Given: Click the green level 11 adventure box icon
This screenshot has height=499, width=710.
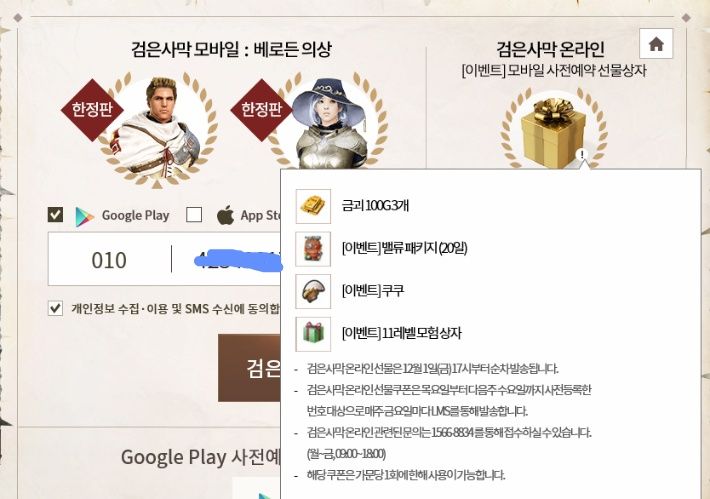Looking at the screenshot, I should pos(313,334).
